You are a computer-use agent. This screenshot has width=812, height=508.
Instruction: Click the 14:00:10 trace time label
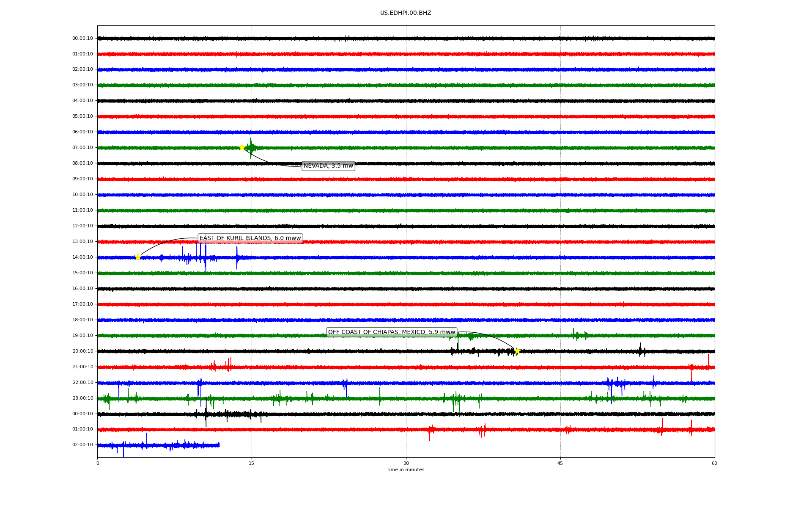tap(82, 257)
